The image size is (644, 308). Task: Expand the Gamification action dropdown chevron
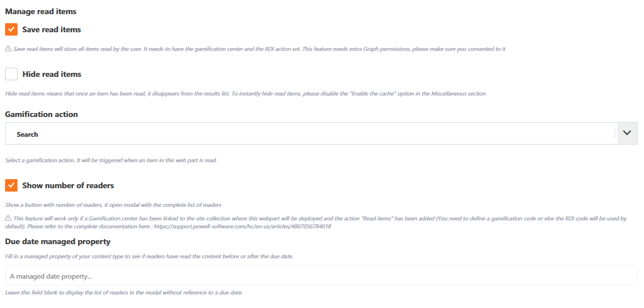point(627,133)
